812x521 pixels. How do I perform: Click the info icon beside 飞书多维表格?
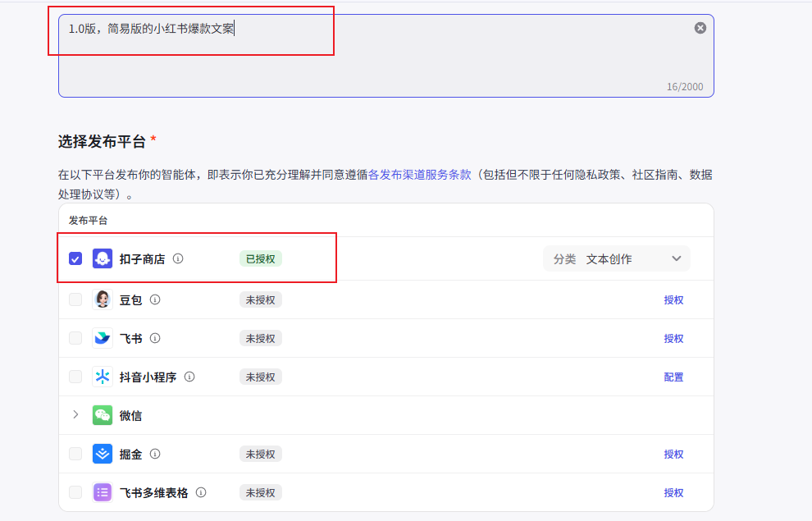pyautogui.click(x=201, y=492)
